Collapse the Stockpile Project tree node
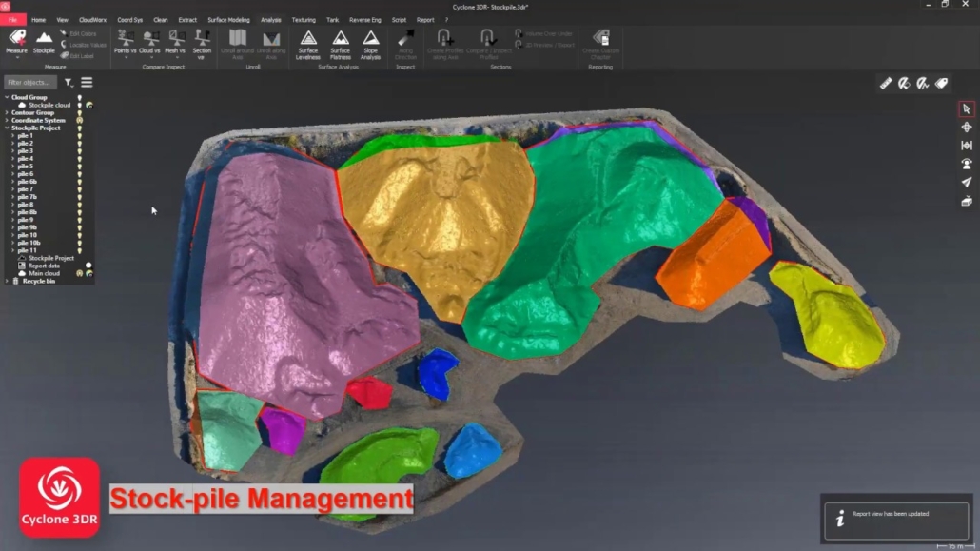 tap(7, 128)
